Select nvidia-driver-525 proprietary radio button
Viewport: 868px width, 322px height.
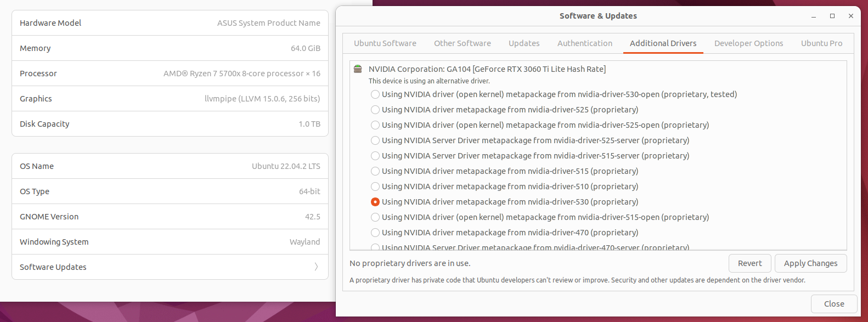[375, 110]
